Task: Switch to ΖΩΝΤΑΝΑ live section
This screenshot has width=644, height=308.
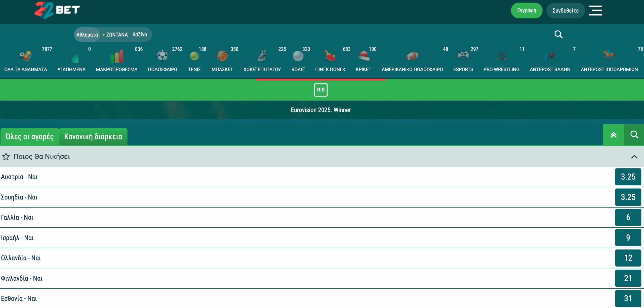Action: click(x=116, y=35)
